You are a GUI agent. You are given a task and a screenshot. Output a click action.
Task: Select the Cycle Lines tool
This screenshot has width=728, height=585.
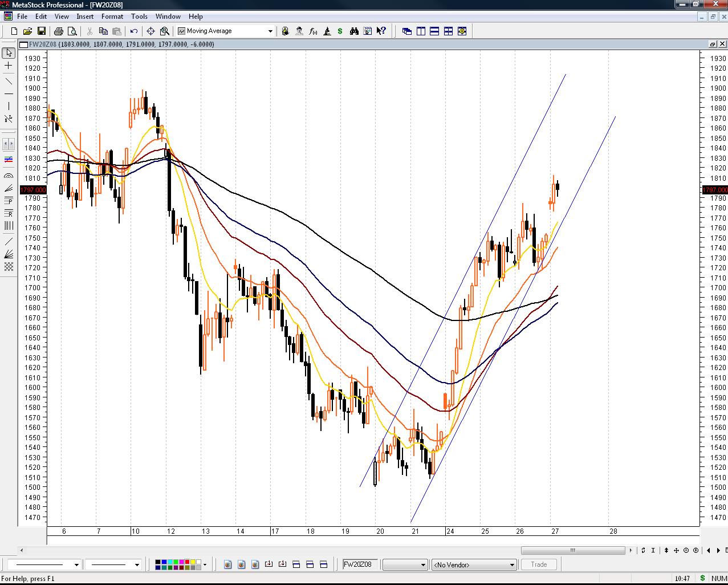click(x=9, y=226)
